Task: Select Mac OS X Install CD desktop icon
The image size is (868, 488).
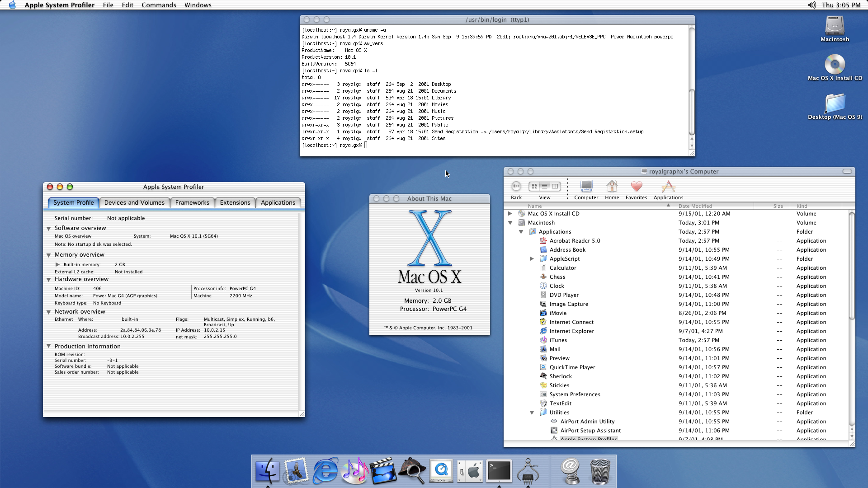Action: (x=835, y=68)
